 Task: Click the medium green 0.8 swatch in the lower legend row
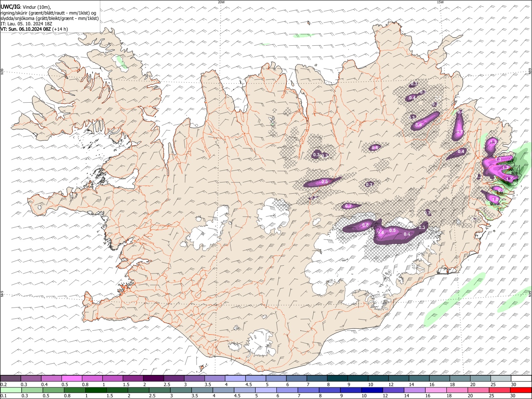click(75, 390)
